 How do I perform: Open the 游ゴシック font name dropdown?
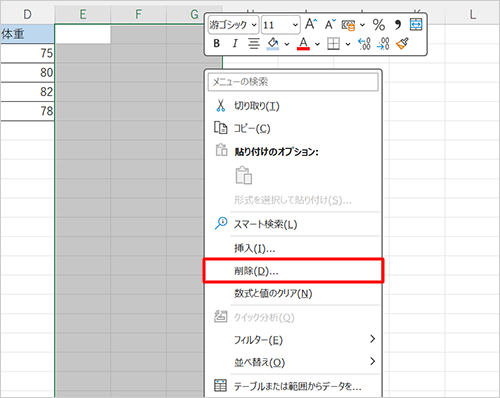click(254, 25)
